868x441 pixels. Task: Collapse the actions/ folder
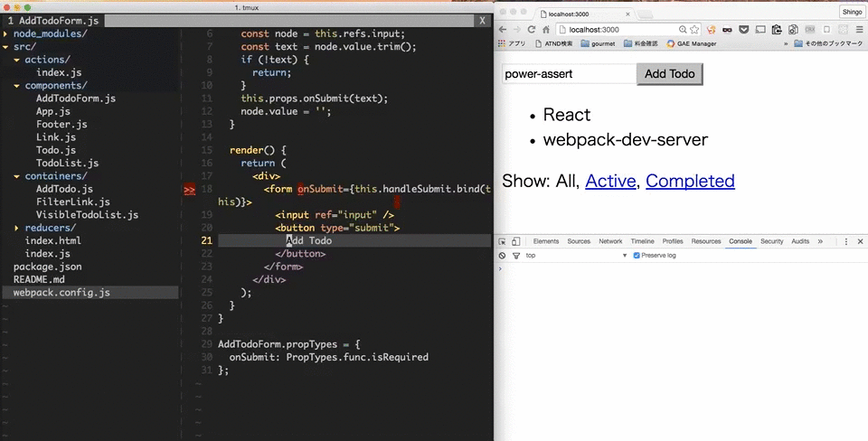pos(16,60)
